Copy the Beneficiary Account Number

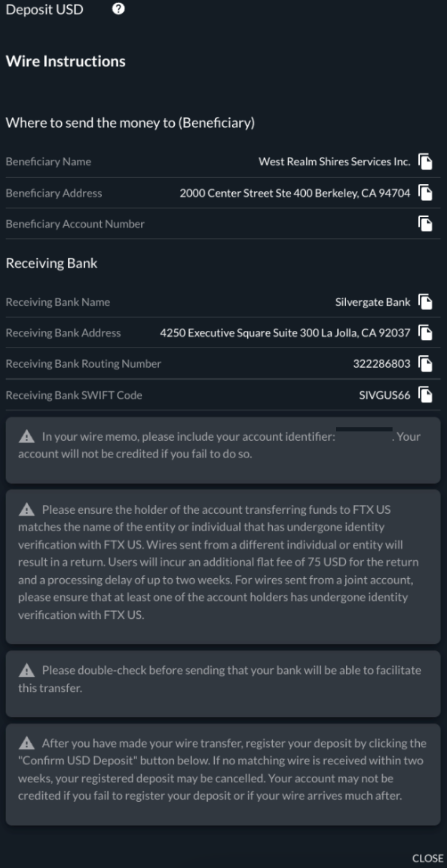(425, 224)
